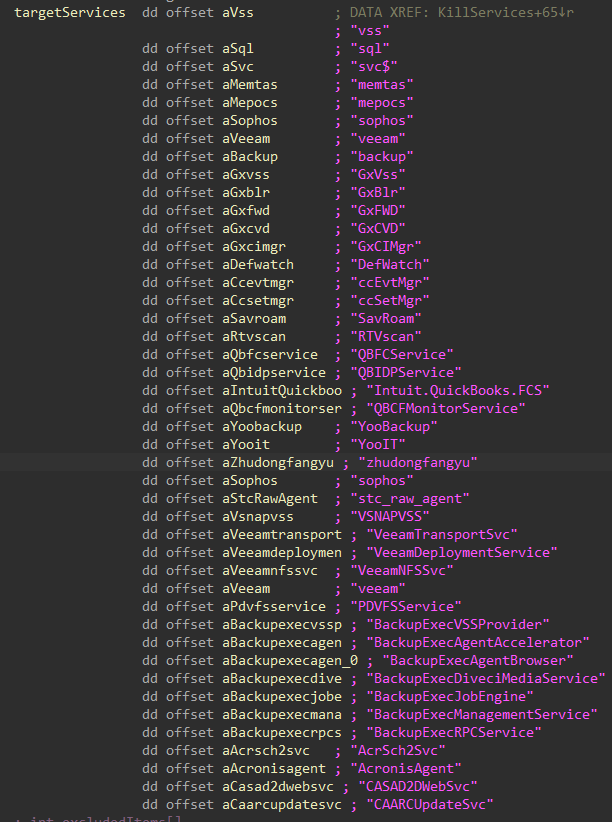Select the "ccEvtMgr" string comment
This screenshot has height=822, width=612.
click(390, 283)
